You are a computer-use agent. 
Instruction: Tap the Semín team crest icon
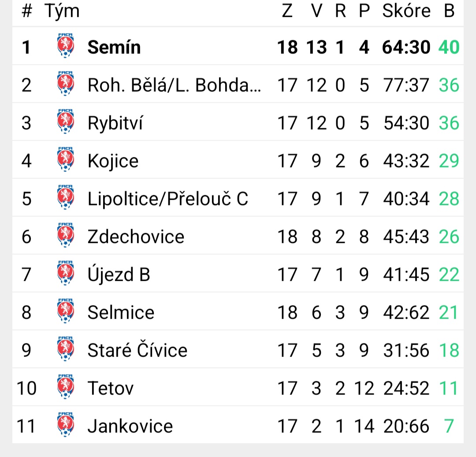pos(65,45)
